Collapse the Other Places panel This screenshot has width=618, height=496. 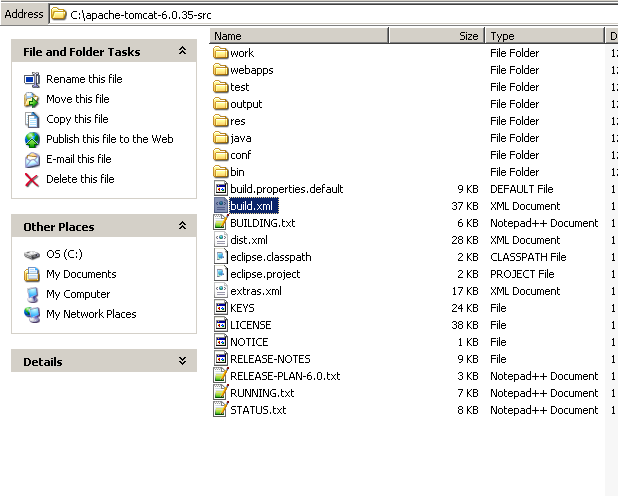point(182,226)
